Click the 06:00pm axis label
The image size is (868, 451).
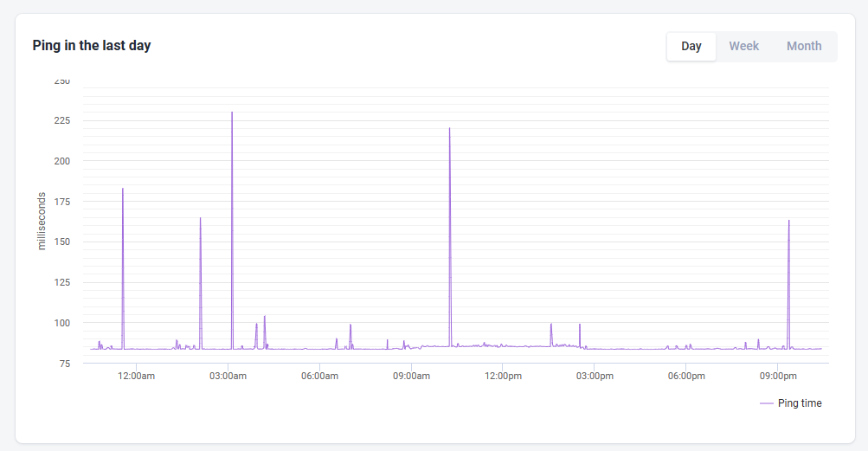point(686,376)
